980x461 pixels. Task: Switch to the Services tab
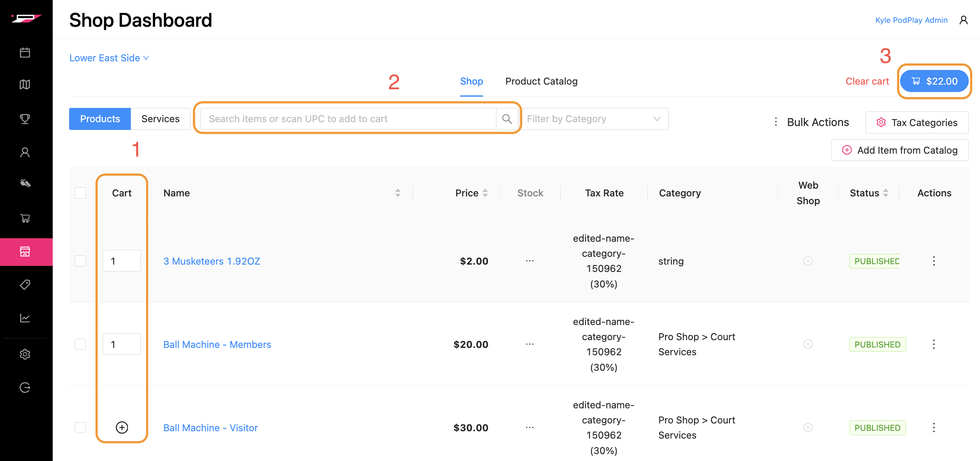pos(160,119)
